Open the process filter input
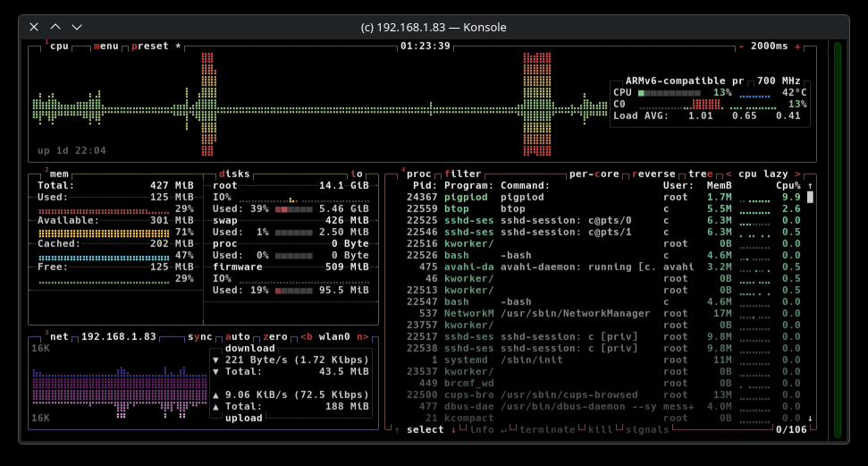 coord(462,174)
